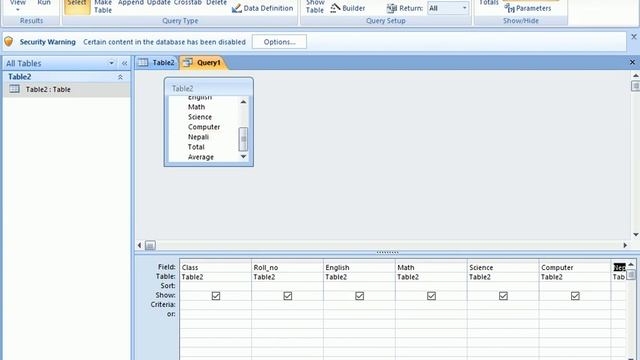
Task: Click scroll down arrow of upper design pane
Action: pos(636,235)
